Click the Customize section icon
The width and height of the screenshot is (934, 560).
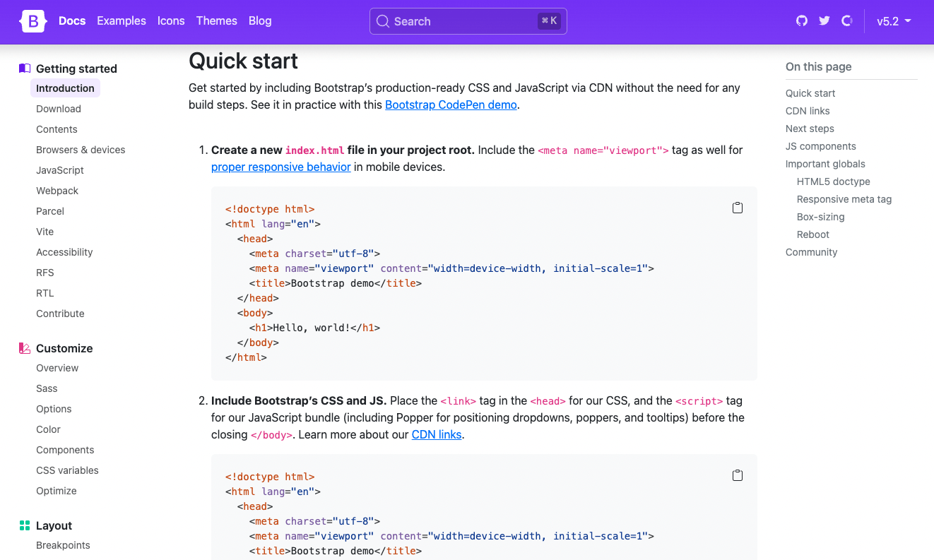[x=25, y=348]
